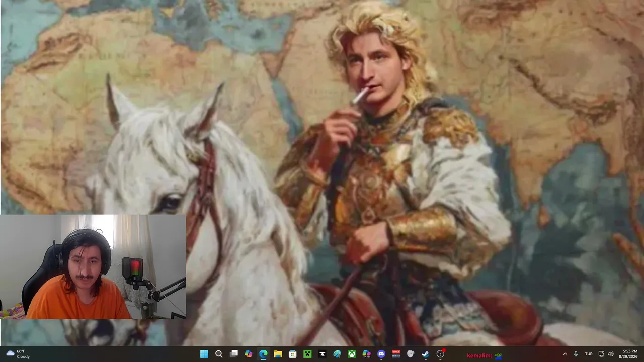Open Microsoft Store from the taskbar
Screen dimensions: 644x362
pyautogui.click(x=293, y=354)
